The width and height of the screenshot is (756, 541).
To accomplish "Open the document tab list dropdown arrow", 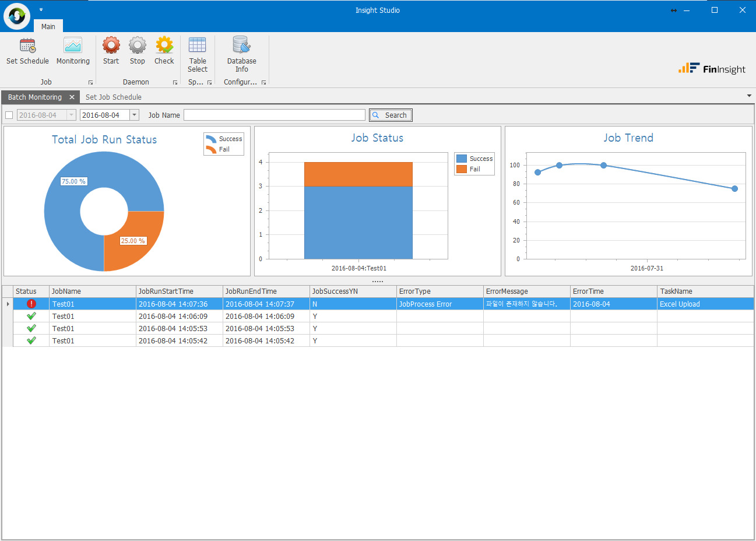I will [749, 96].
